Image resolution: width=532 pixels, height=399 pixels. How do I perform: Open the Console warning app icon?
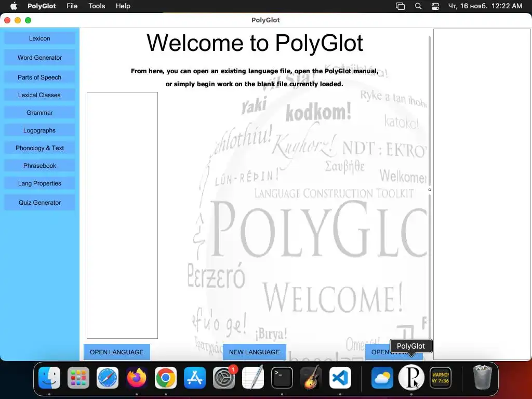[441, 378]
